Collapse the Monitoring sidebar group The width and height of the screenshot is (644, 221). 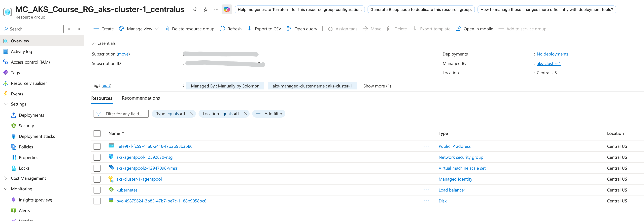tap(5, 189)
